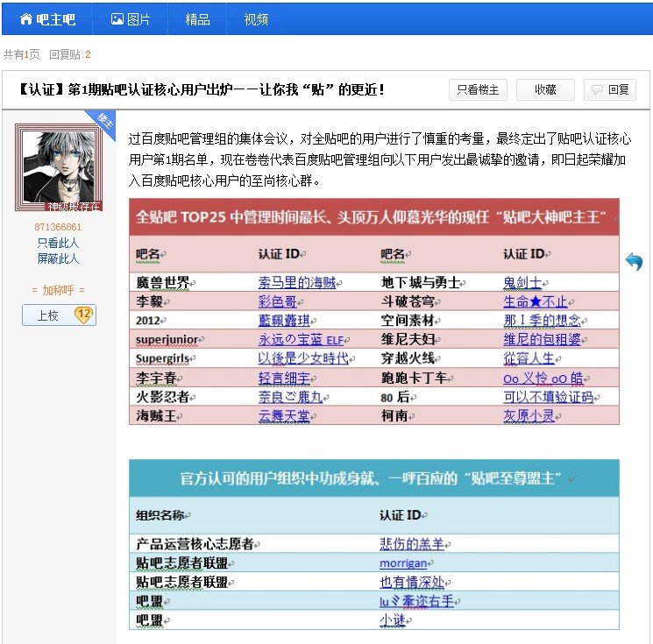Image resolution: width=653 pixels, height=644 pixels.
Task: Open the 索马里的海贼 user link
Action: (x=297, y=283)
